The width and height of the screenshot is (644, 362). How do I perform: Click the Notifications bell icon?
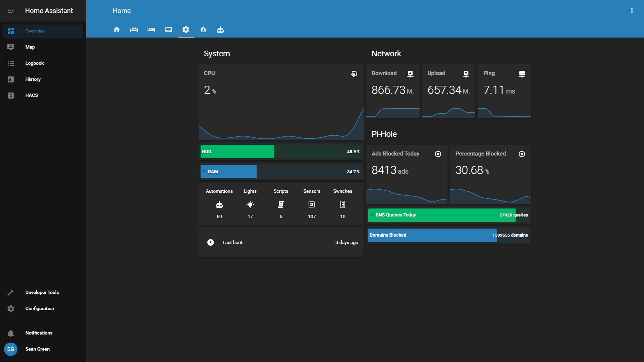pos(11,333)
